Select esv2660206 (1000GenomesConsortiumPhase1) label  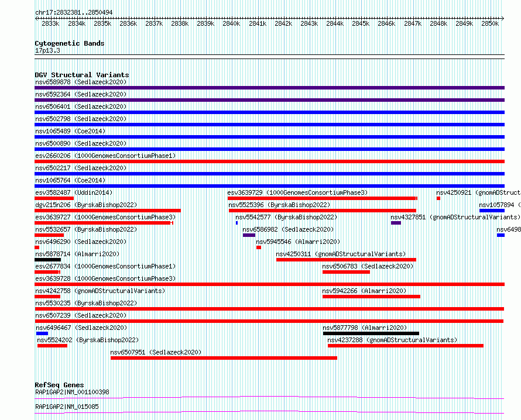coord(105,156)
